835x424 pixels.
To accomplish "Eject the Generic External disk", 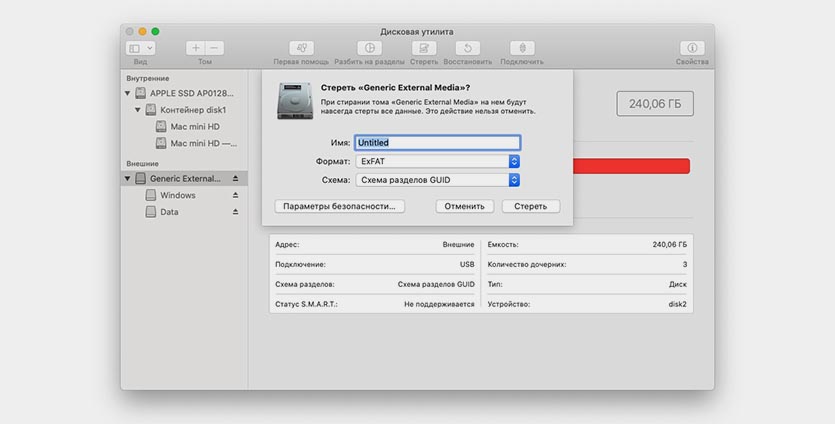I will (236, 179).
